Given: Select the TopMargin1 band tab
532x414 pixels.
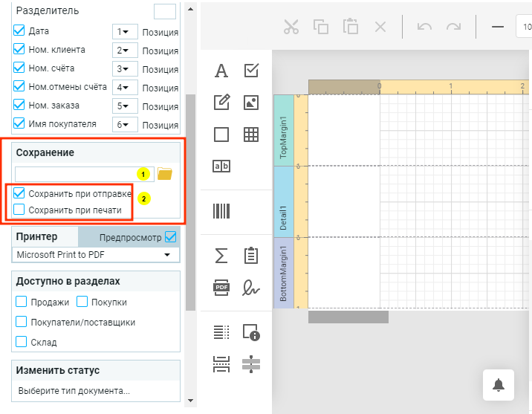Looking at the screenshot, I should point(283,130).
